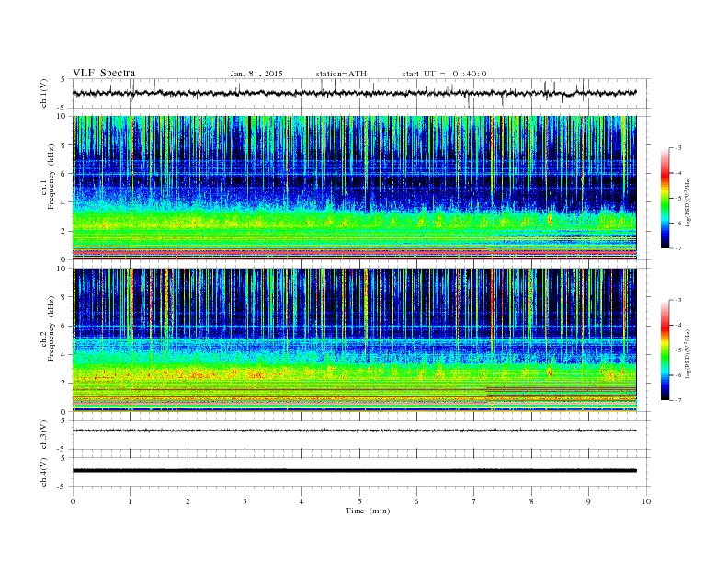Image resolution: width=728 pixels, height=563 pixels.
Task: Click the "9" tick label on time axis
Action: tap(588, 501)
